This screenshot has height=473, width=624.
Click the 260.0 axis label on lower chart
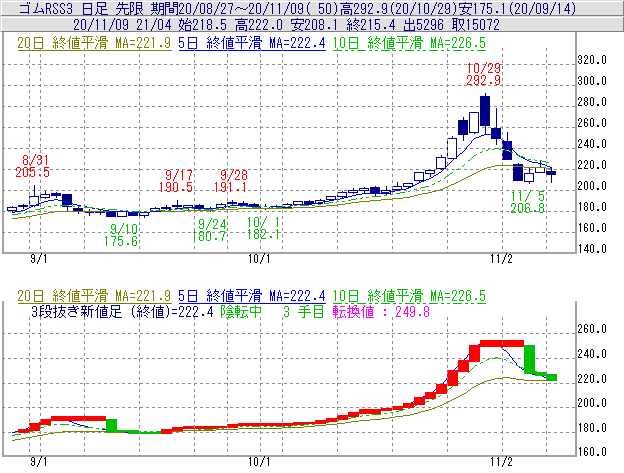(x=592, y=329)
